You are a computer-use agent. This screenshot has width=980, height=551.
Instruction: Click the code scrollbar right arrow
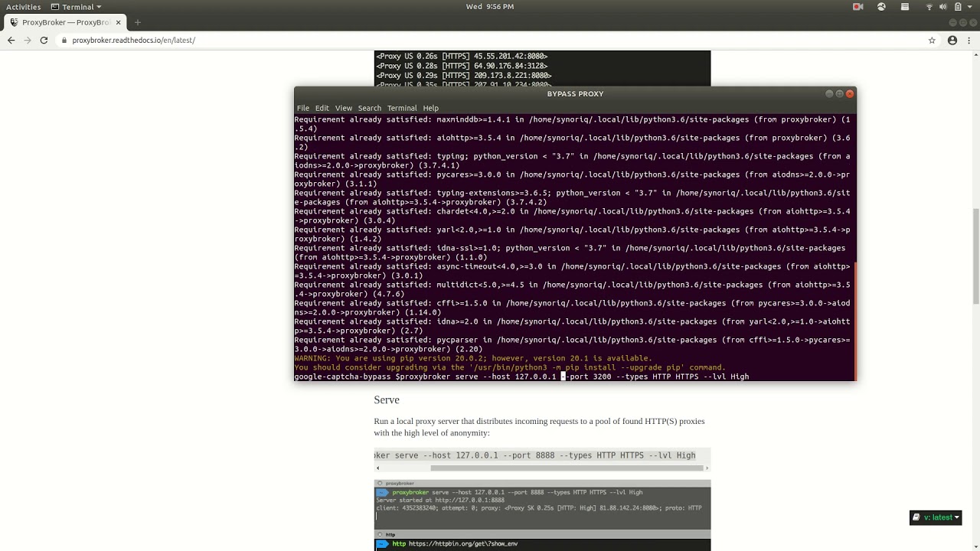coord(707,468)
